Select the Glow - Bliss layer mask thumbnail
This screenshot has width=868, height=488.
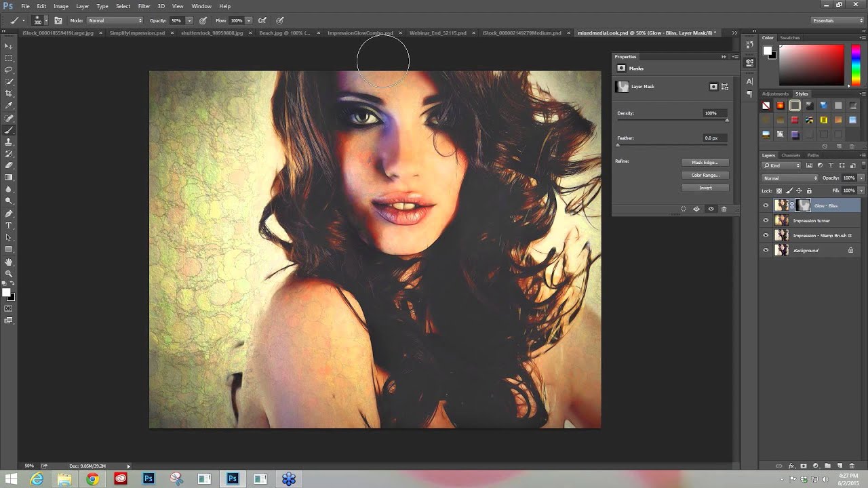pyautogui.click(x=804, y=205)
